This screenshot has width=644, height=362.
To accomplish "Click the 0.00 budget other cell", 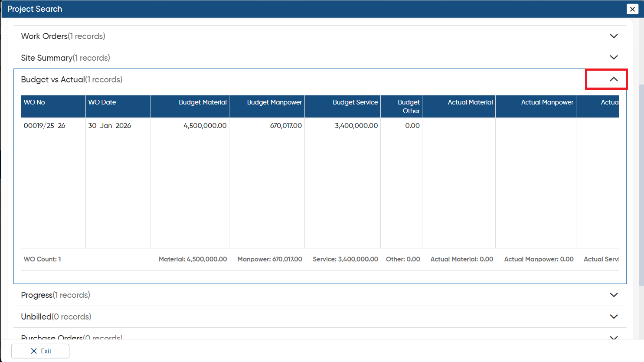I will pyautogui.click(x=412, y=126).
